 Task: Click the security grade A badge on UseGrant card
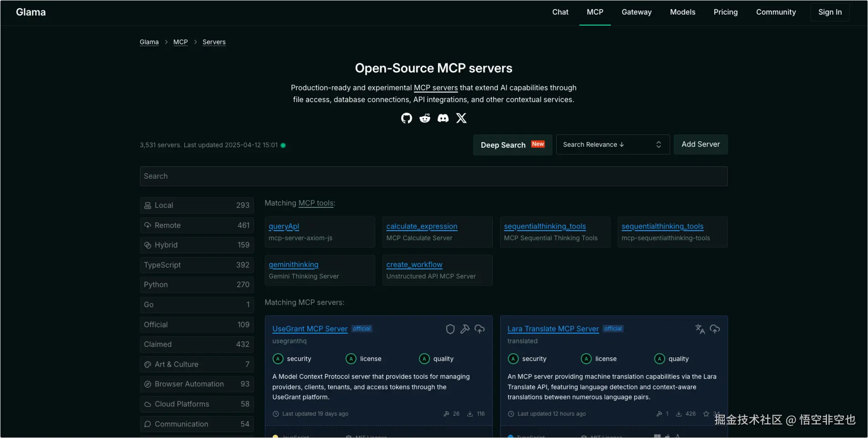(x=278, y=359)
